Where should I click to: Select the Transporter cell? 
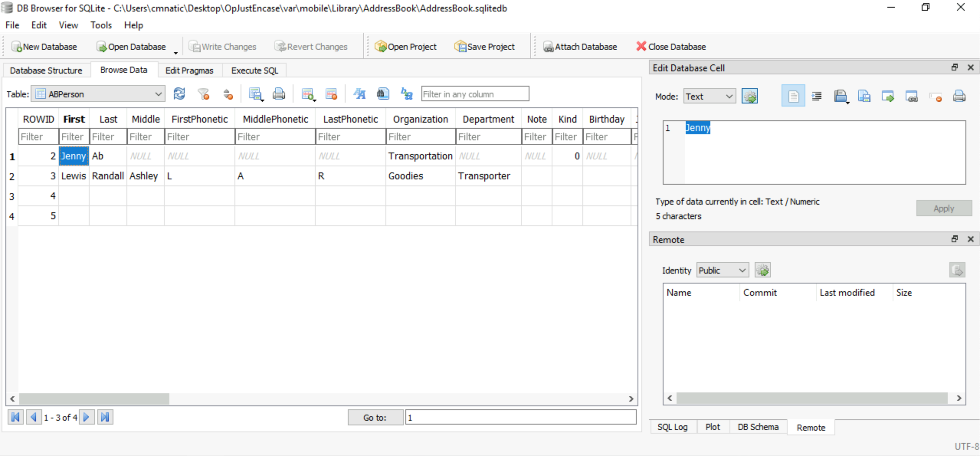tap(488, 176)
